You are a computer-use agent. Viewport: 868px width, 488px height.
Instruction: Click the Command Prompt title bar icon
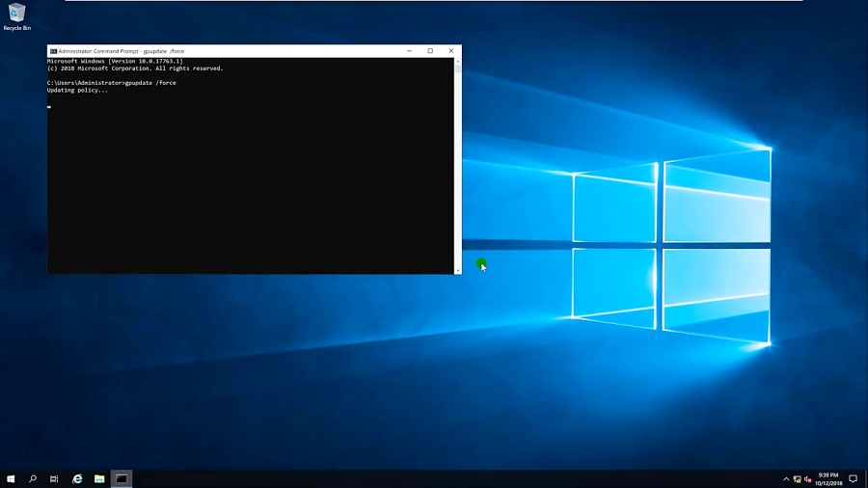53,51
